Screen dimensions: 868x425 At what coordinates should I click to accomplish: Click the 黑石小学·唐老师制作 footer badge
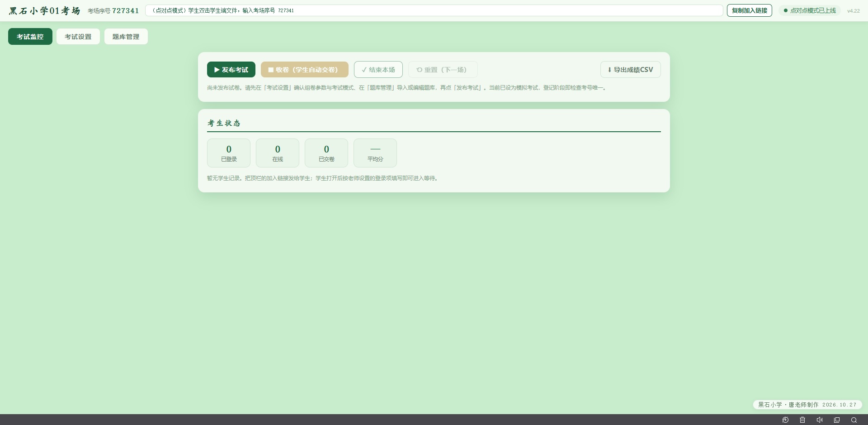(x=807, y=405)
